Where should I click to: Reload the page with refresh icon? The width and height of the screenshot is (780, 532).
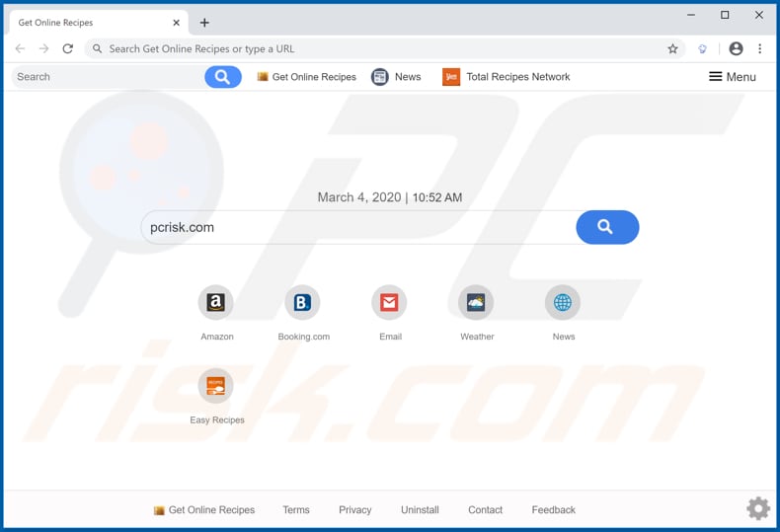click(68, 48)
